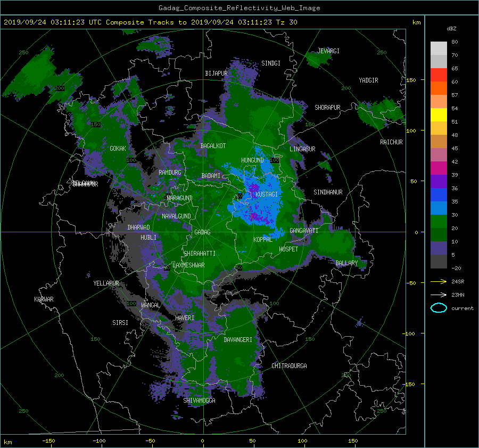This screenshot has height=448, width=479.
Task: Click the red 65 dBZ legend swatch
Action: 439,75
